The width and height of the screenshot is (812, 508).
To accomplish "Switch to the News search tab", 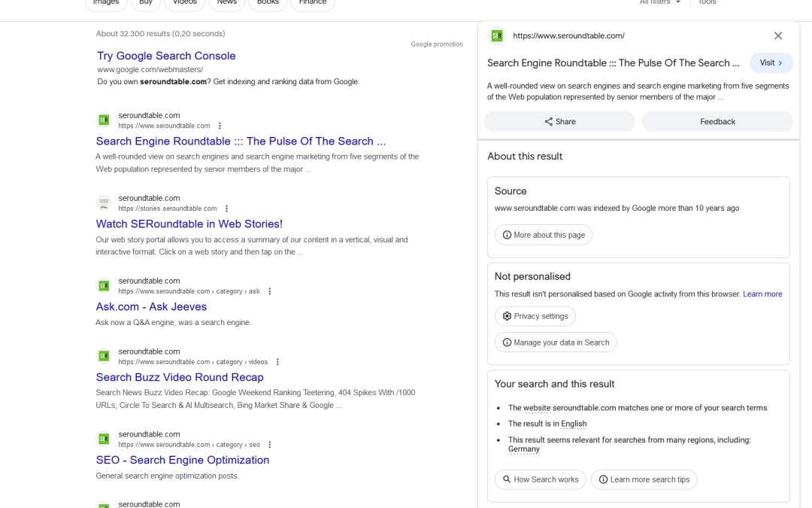I will tap(226, 3).
